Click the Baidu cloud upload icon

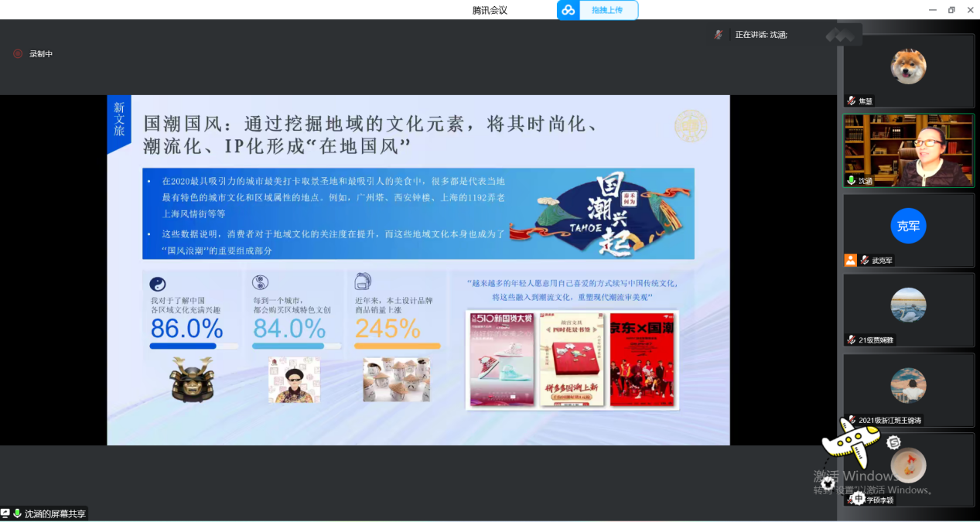tap(569, 10)
